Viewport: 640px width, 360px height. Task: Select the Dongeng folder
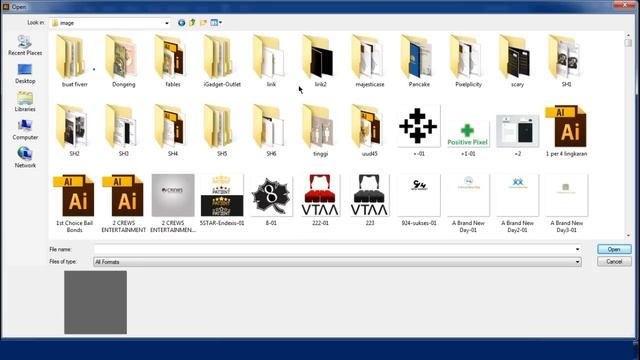124,61
